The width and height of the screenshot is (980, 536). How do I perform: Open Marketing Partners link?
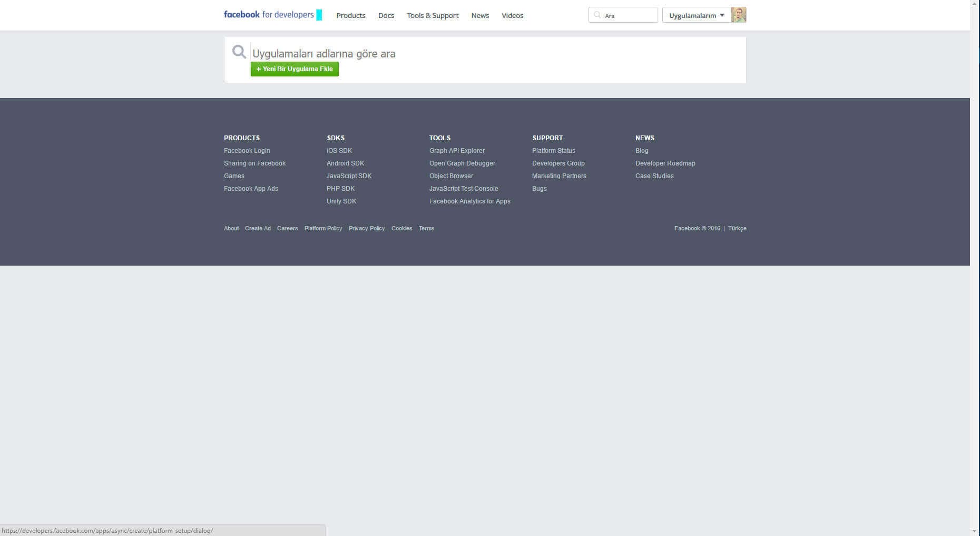tap(559, 176)
